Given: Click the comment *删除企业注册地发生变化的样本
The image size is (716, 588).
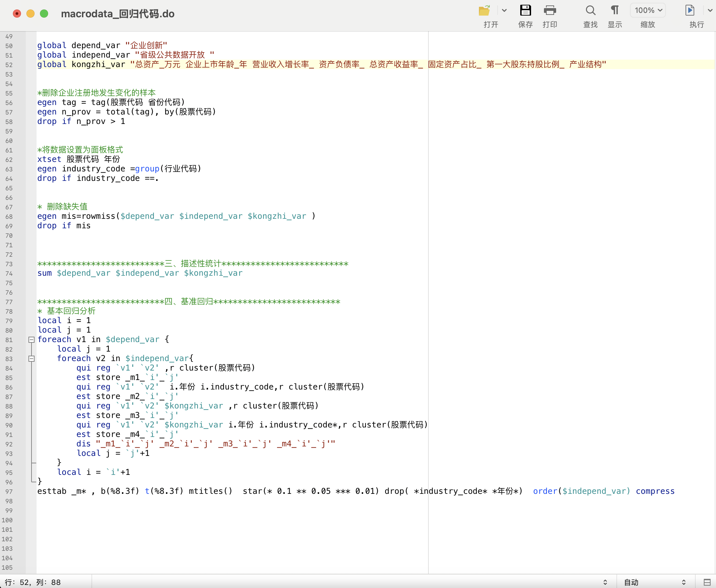Looking at the screenshot, I should (97, 93).
